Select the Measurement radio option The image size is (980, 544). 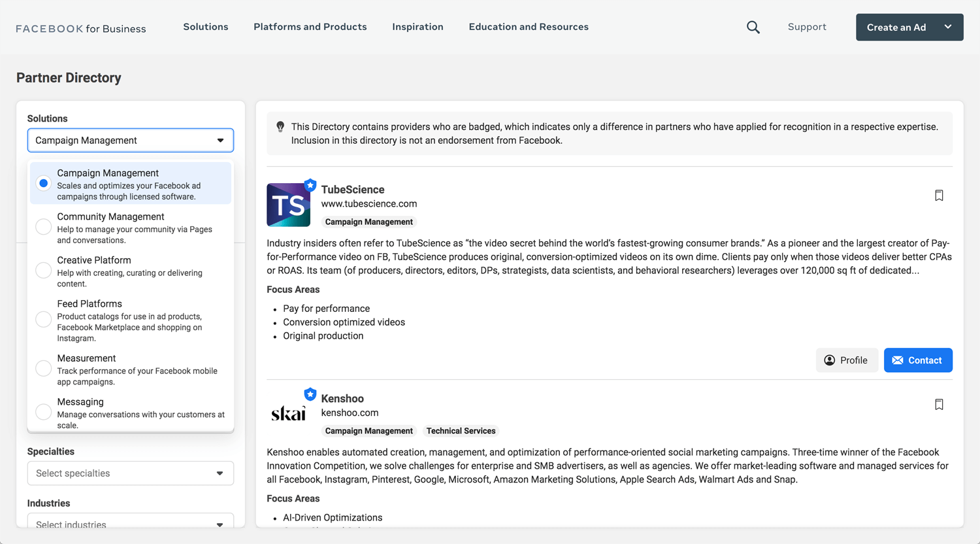point(44,369)
